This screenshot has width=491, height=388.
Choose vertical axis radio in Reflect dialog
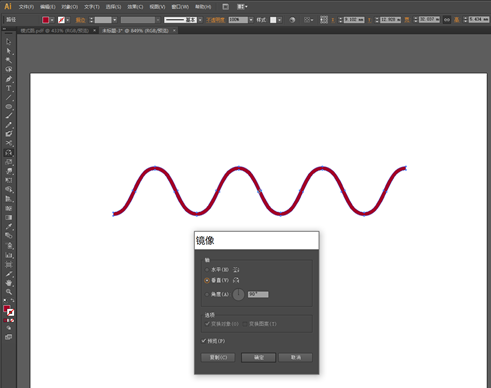[x=207, y=281]
